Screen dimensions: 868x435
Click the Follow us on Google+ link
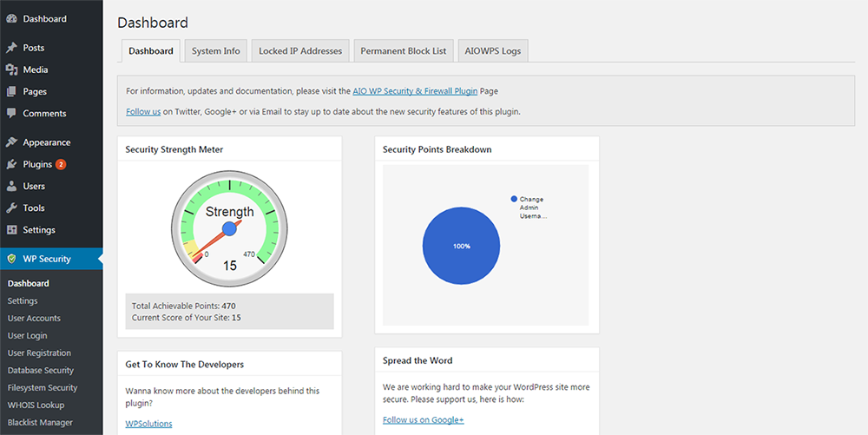click(x=423, y=419)
